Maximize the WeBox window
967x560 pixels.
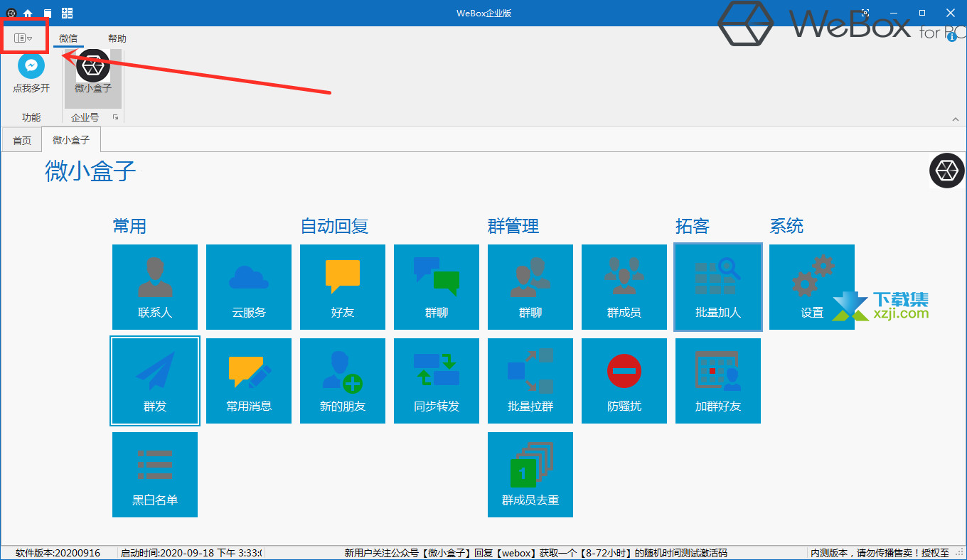(x=922, y=13)
